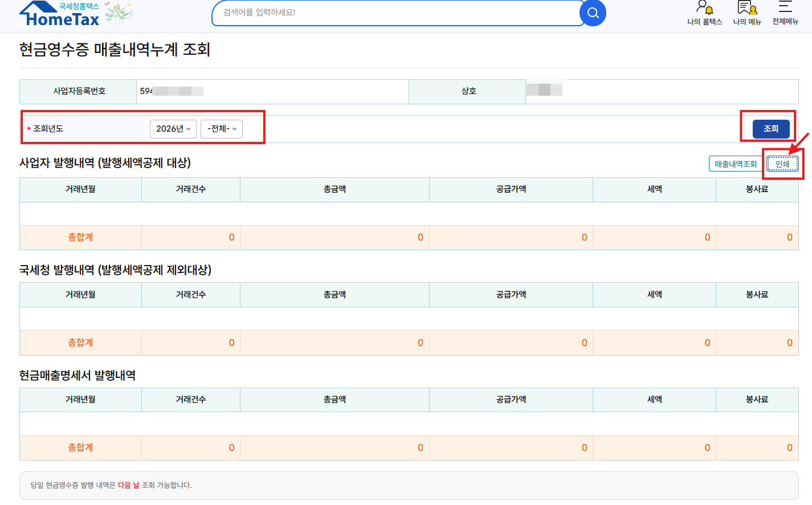Click the 매출내역조회 button
The height and width of the screenshot is (505, 812).
736,164
